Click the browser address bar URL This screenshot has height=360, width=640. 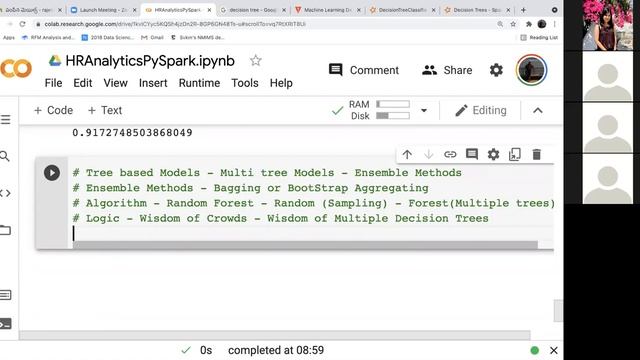(176, 24)
